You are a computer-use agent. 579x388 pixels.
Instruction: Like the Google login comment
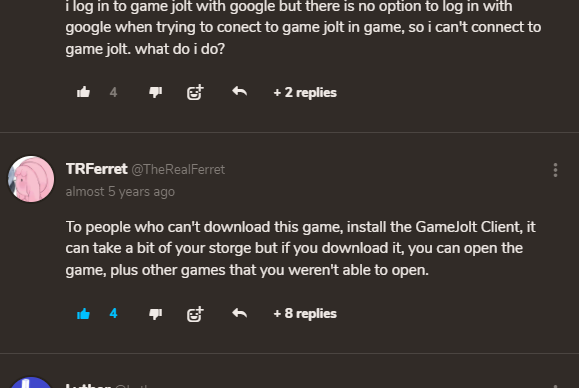pos(83,92)
